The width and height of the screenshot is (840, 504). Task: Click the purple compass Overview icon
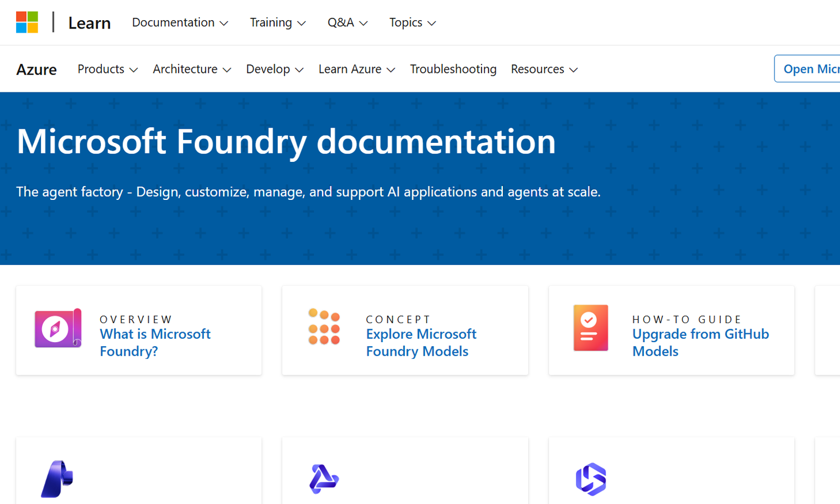point(58,328)
